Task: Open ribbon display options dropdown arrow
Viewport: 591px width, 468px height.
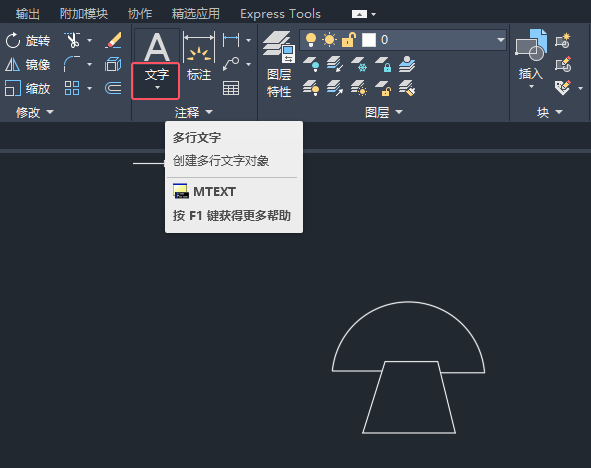Action: [x=374, y=14]
